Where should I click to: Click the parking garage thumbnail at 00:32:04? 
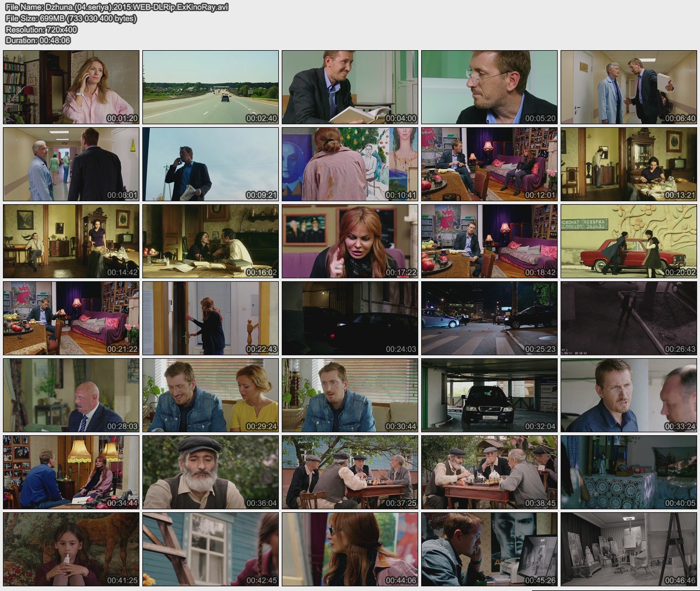tap(489, 395)
